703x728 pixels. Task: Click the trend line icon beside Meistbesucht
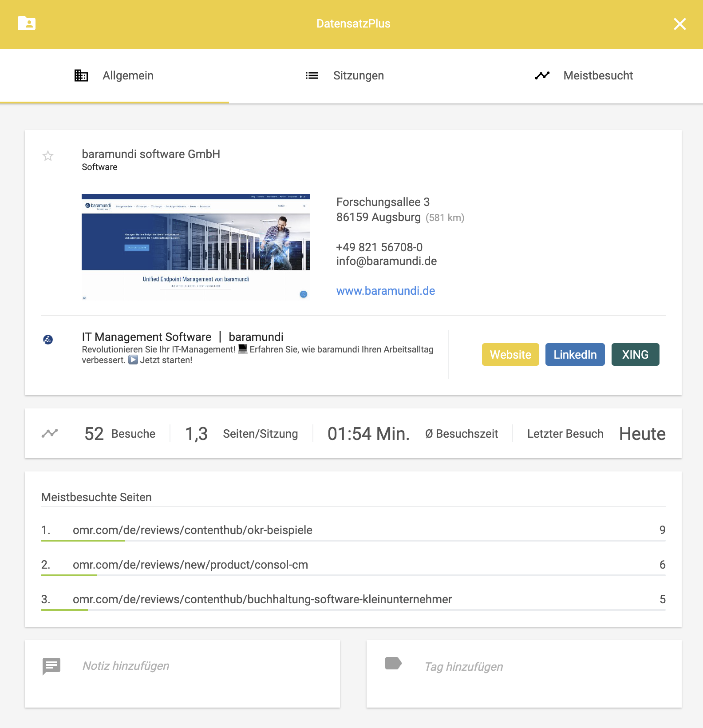click(542, 75)
